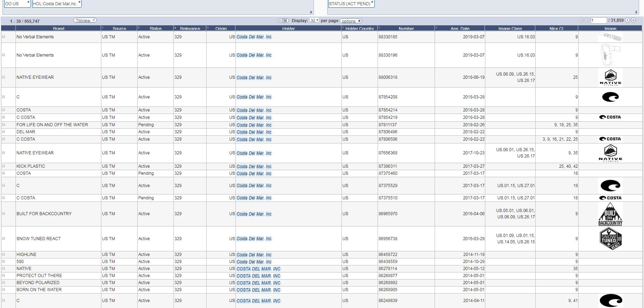Image resolution: width=644 pixels, height=308 pixels.
Task: Click the Pending status for 87375460
Action: [x=146, y=173]
